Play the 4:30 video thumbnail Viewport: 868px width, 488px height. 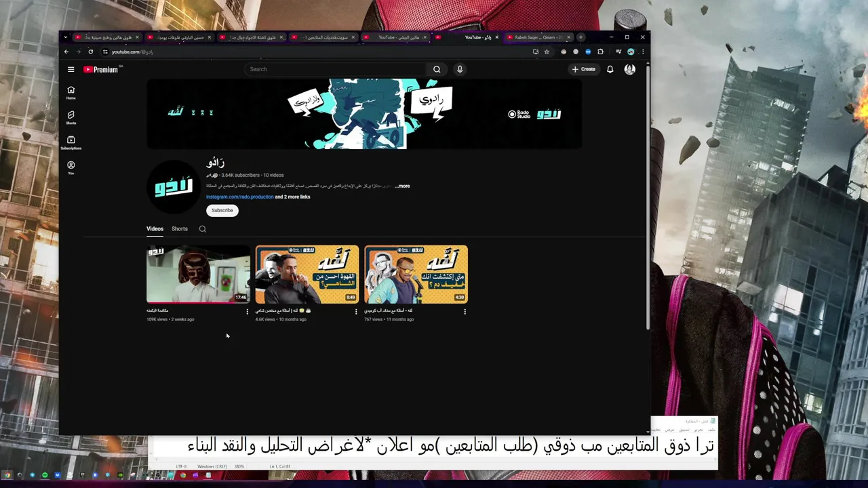416,274
